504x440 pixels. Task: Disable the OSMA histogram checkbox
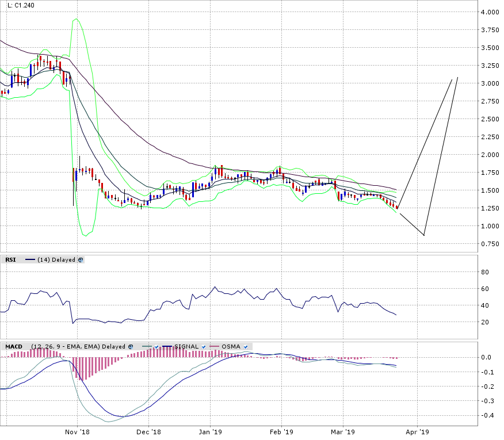pos(246,347)
